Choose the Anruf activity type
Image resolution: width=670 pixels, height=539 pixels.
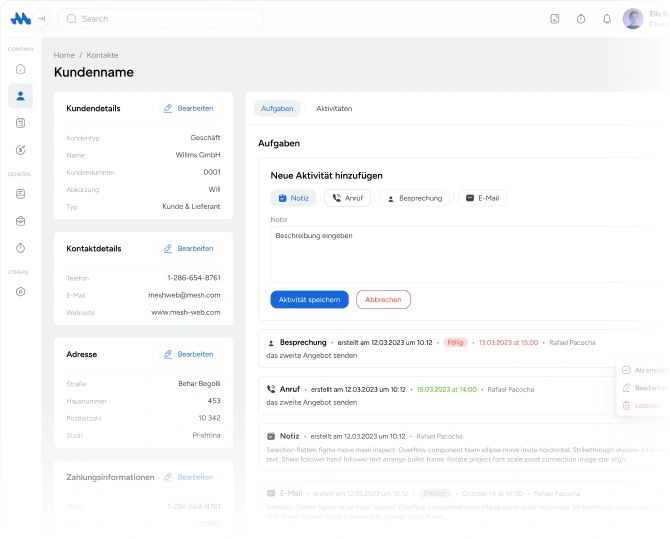(347, 198)
